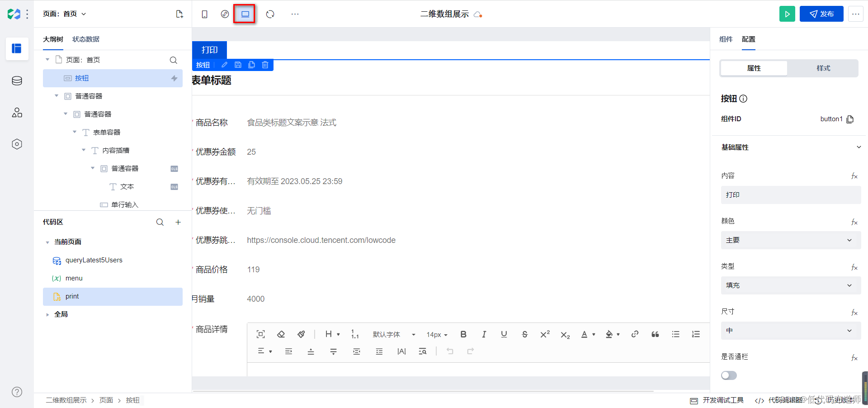Open the data source sidebar icon
Viewport: 868px width, 408px height.
(x=17, y=81)
